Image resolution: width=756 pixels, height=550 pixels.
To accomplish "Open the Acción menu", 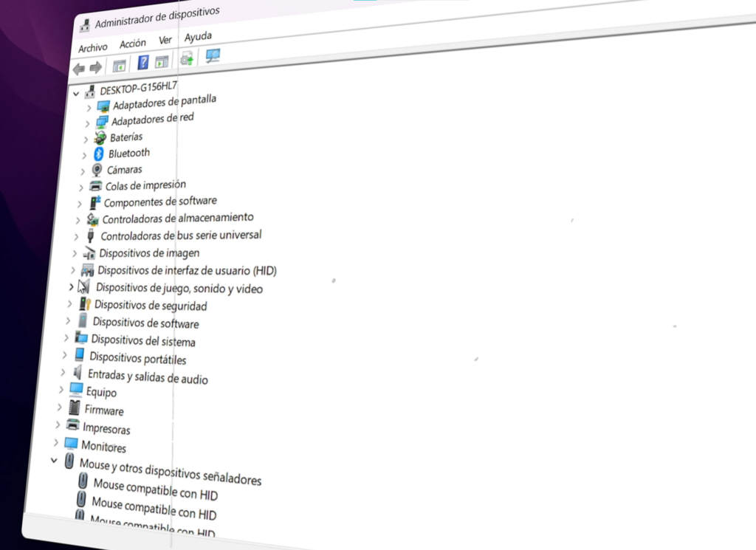I will pyautogui.click(x=133, y=44).
